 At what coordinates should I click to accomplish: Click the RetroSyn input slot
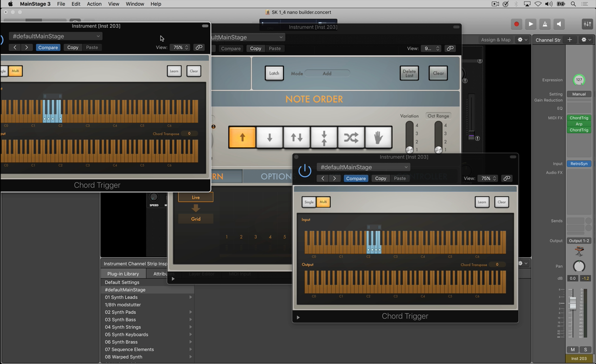(x=579, y=163)
